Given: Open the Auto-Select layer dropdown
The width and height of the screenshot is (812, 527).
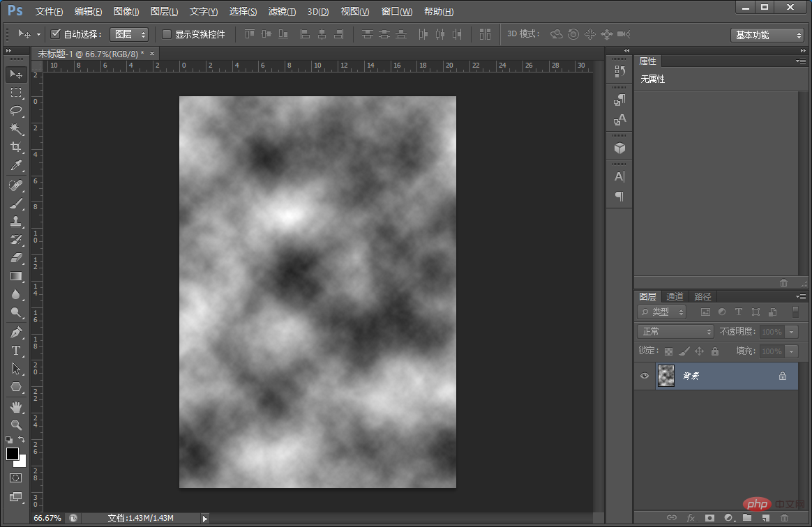Looking at the screenshot, I should (x=129, y=34).
